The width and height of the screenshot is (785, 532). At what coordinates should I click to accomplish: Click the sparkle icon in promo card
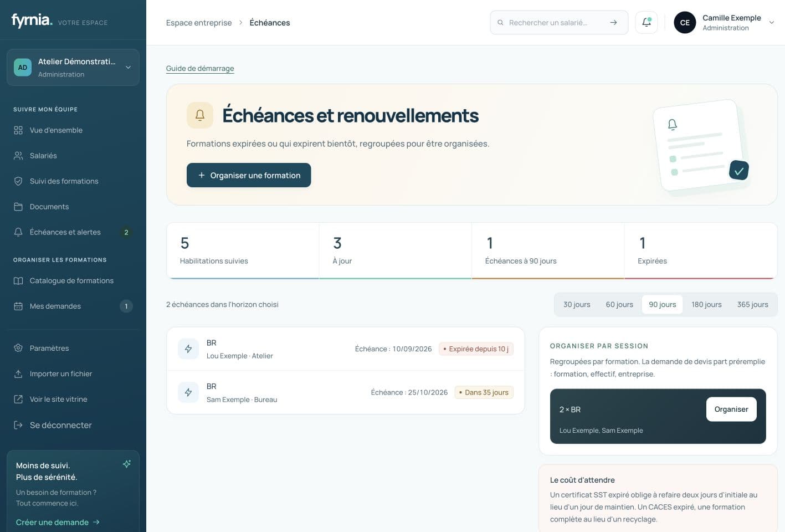(x=127, y=464)
